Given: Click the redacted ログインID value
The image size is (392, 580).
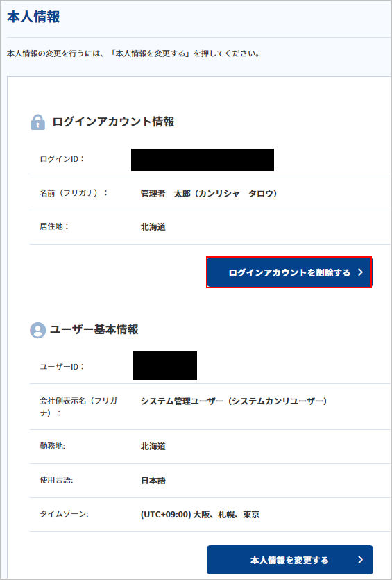Looking at the screenshot, I should pyautogui.click(x=203, y=160).
